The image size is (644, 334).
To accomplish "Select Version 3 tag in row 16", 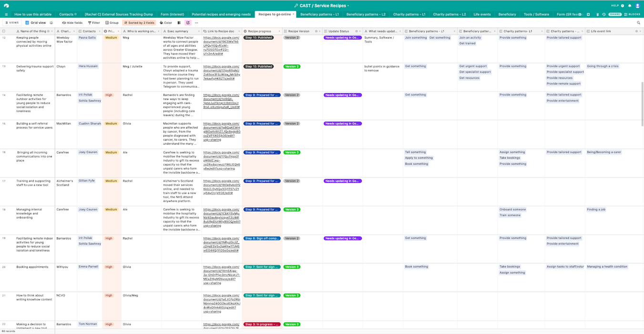I will pos(292,152).
